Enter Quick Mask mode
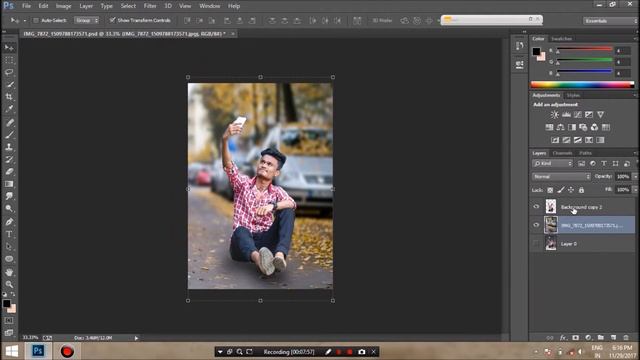The image size is (640, 360). pos(9,321)
